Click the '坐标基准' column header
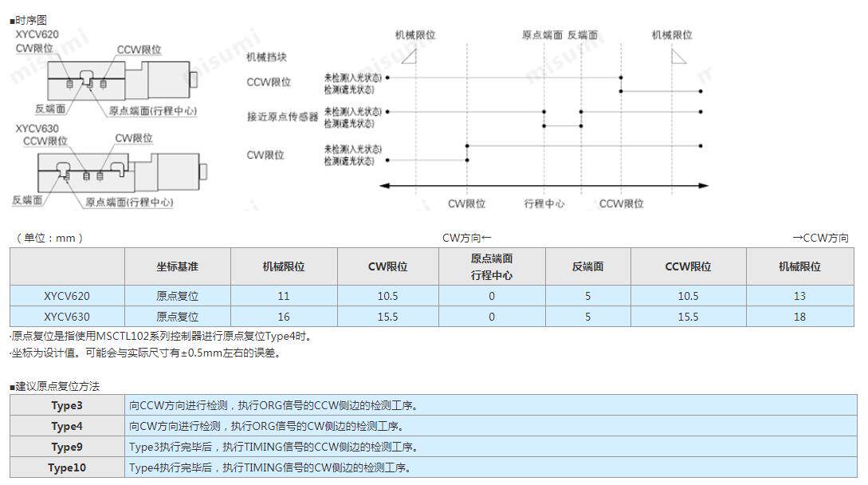The width and height of the screenshot is (868, 485). pos(177,266)
